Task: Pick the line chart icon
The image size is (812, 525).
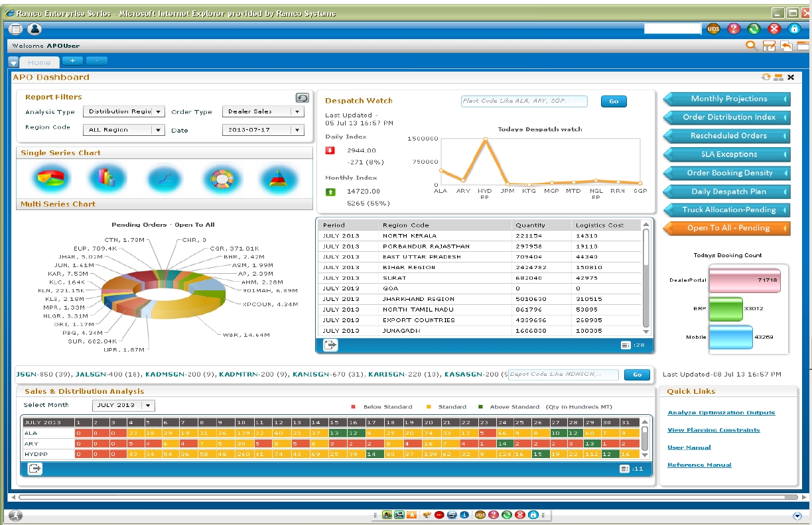Action: pyautogui.click(x=165, y=178)
